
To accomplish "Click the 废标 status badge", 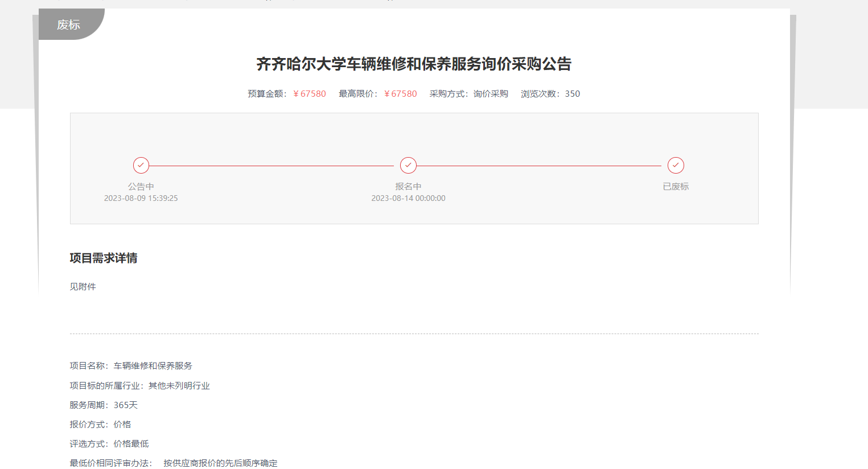I will [x=69, y=24].
